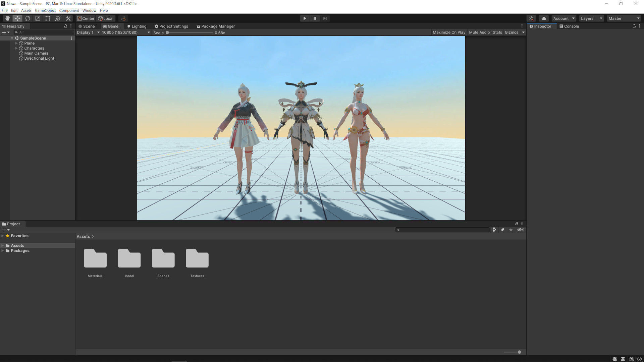Select the Hand tool
The height and width of the screenshot is (362, 644).
[7, 18]
